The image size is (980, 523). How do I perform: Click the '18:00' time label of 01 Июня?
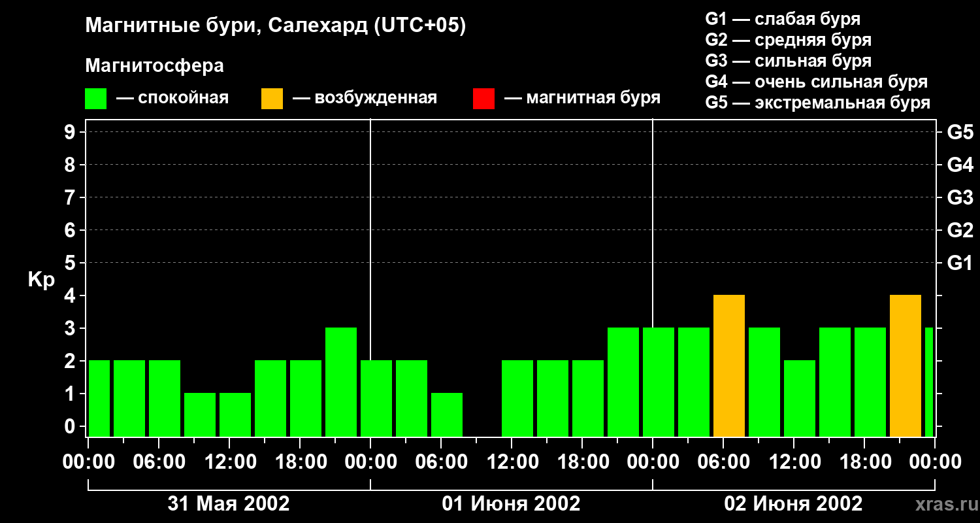[x=582, y=462]
